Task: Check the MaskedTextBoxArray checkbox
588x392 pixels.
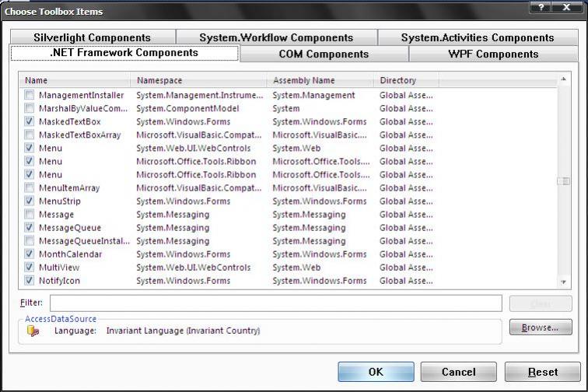Action: pos(29,135)
